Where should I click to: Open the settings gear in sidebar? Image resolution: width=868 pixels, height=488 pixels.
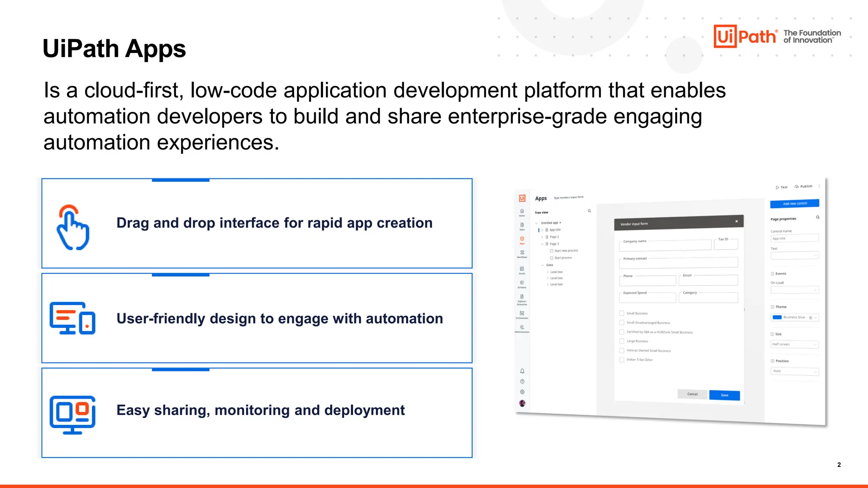522,392
